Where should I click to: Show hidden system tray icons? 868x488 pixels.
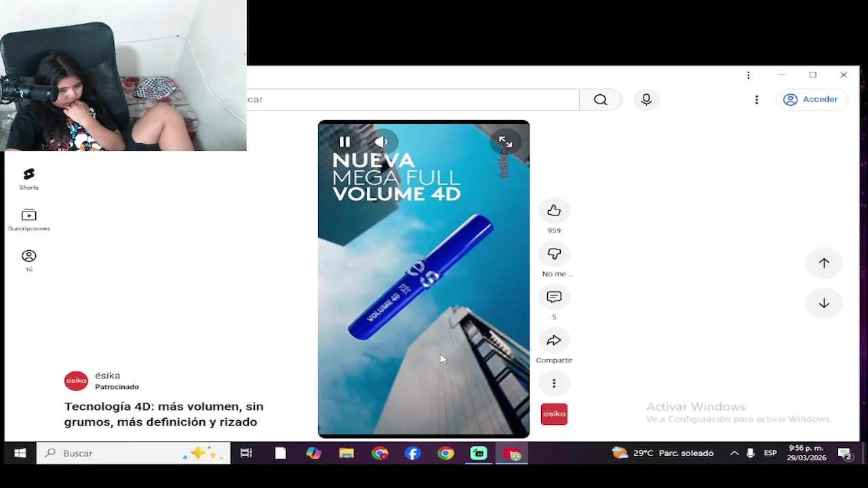point(734,453)
